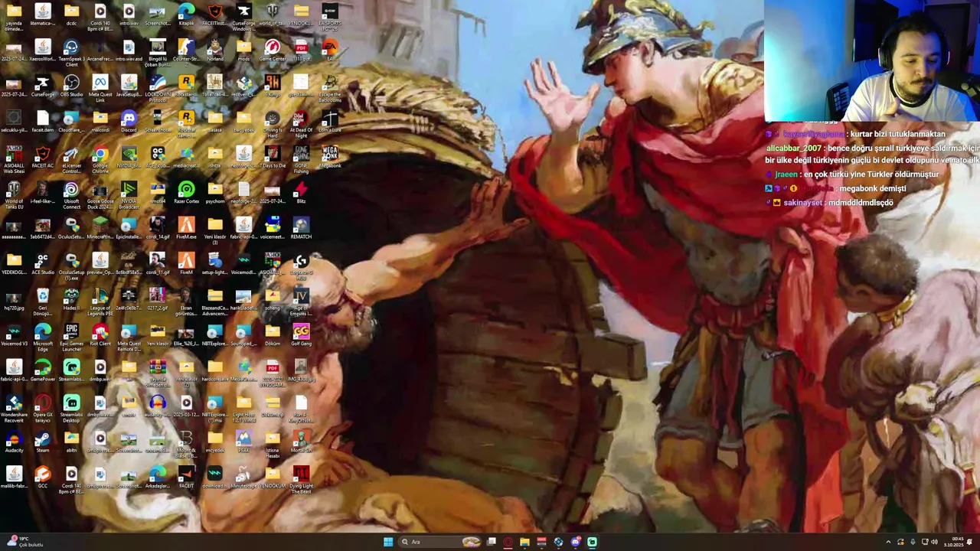Open Task View from the taskbar
The image size is (980, 551).
pos(492,542)
